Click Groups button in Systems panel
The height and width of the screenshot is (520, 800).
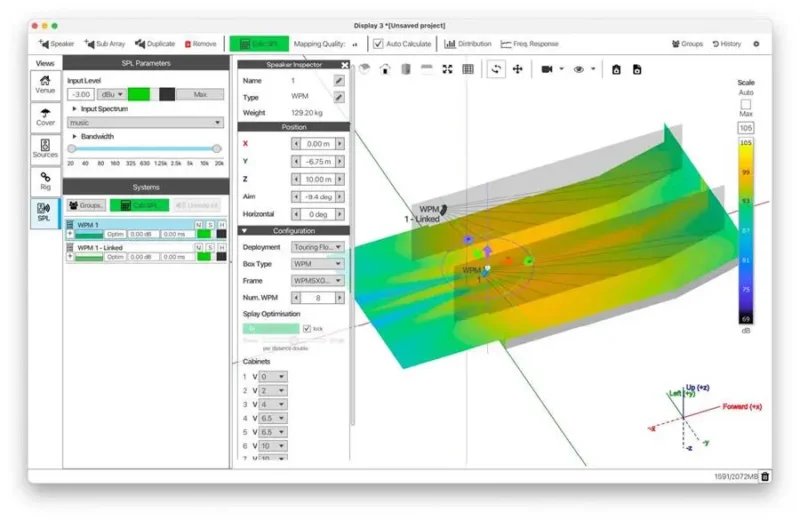pyautogui.click(x=86, y=205)
